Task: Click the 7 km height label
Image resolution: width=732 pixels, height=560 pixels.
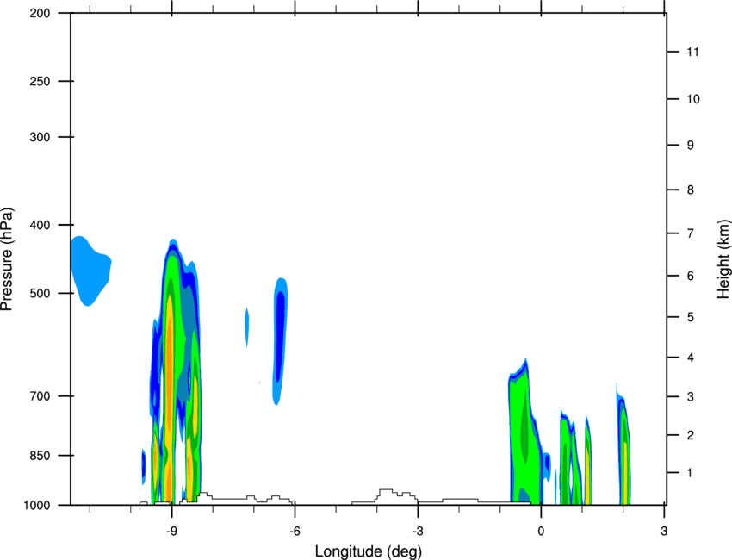Action: tap(691, 233)
